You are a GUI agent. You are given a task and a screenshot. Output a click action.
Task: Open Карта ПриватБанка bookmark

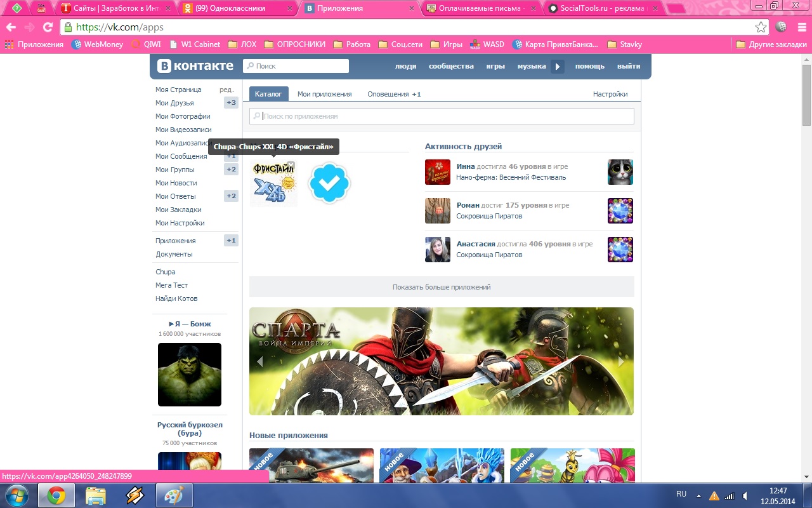point(556,44)
